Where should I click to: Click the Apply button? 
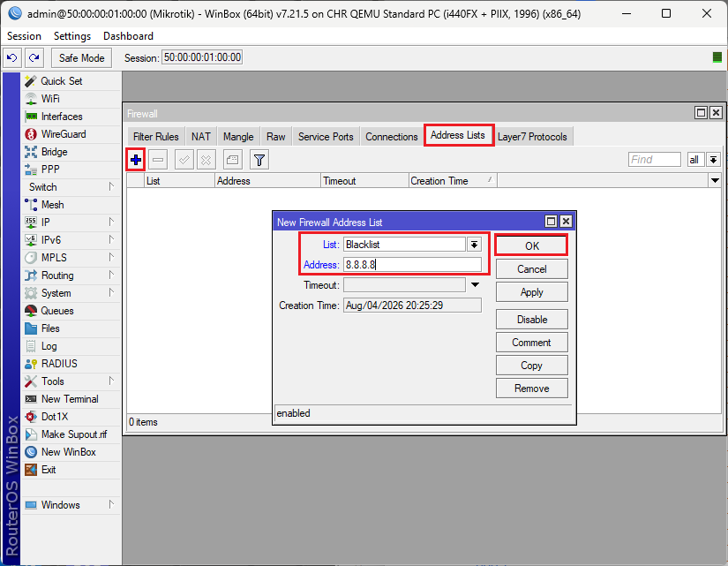(531, 292)
